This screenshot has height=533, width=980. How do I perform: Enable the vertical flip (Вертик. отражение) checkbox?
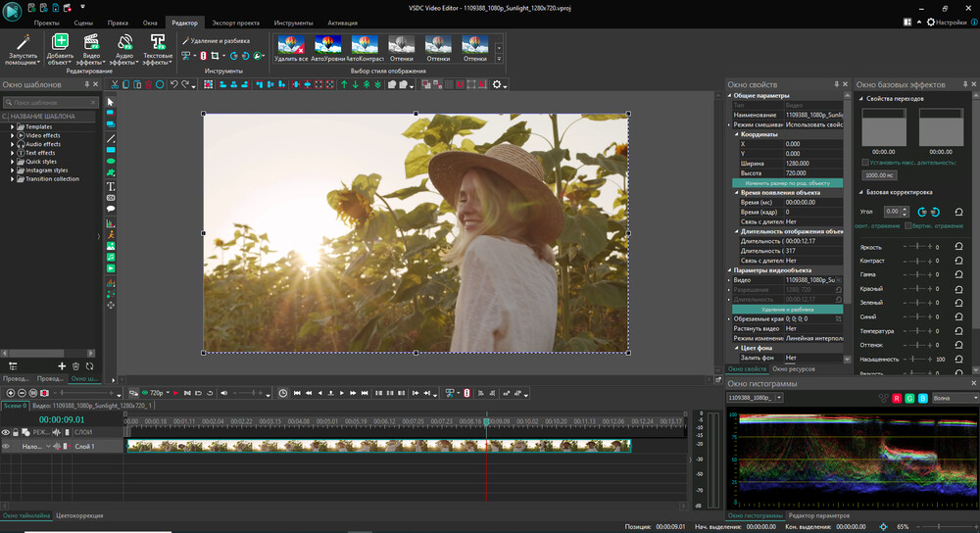point(908,225)
